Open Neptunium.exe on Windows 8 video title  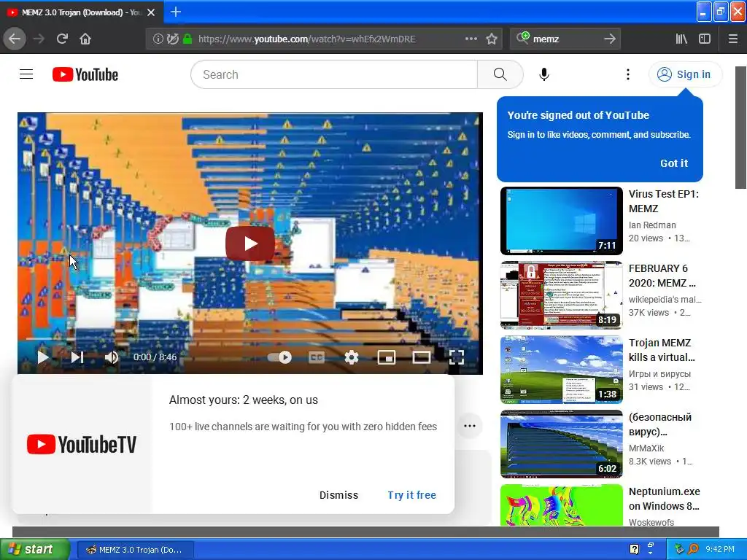[664, 499]
